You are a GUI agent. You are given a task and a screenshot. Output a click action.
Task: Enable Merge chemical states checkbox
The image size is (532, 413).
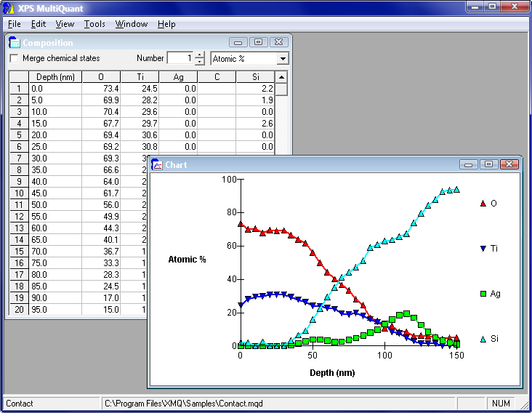[14, 58]
